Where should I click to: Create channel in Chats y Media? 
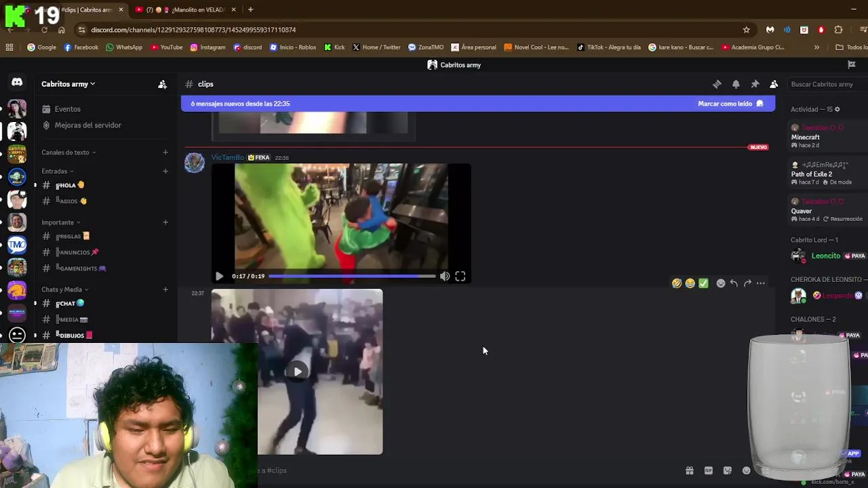(165, 289)
